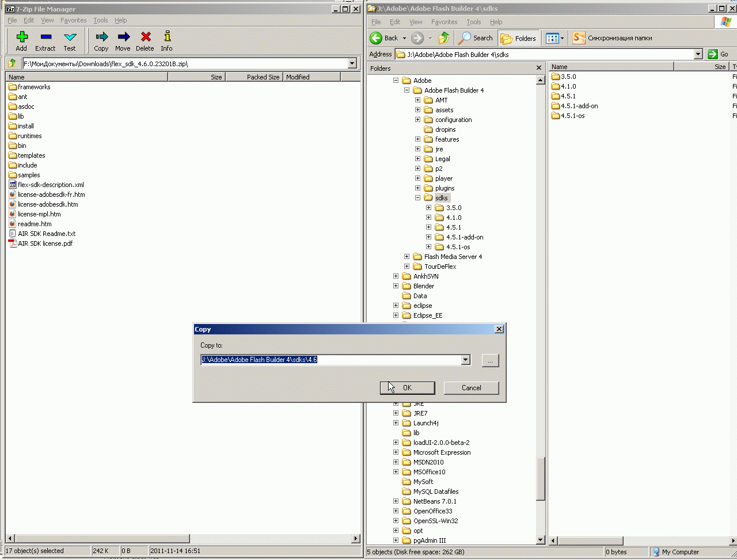Expand the NetBeans 7.0.1 tree node
Viewport: 737px width, 560px height.
tap(396, 501)
